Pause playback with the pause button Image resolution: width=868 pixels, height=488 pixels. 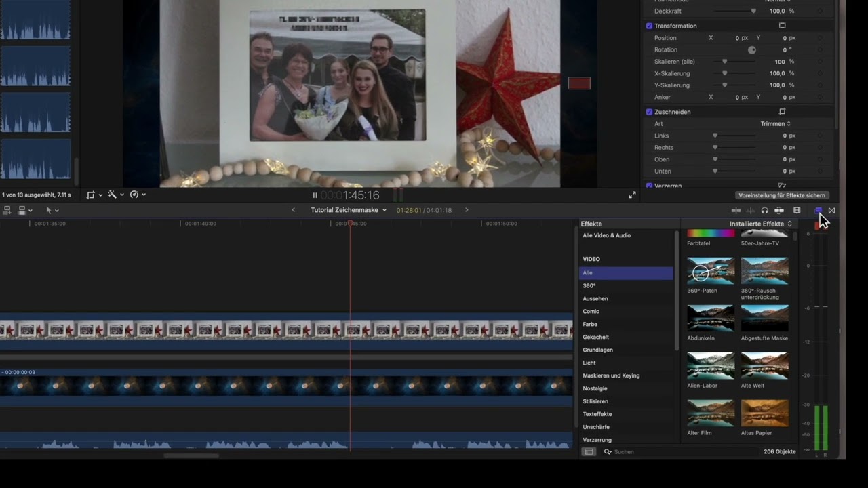tap(315, 195)
